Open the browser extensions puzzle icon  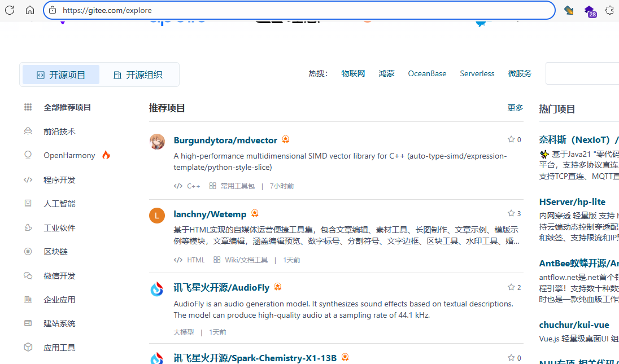click(609, 10)
